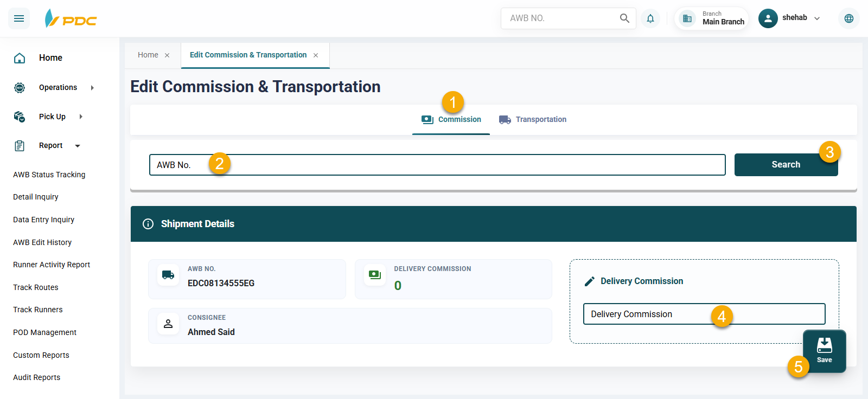Open notifications bell
Viewport: 868px width, 399px height.
[650, 18]
